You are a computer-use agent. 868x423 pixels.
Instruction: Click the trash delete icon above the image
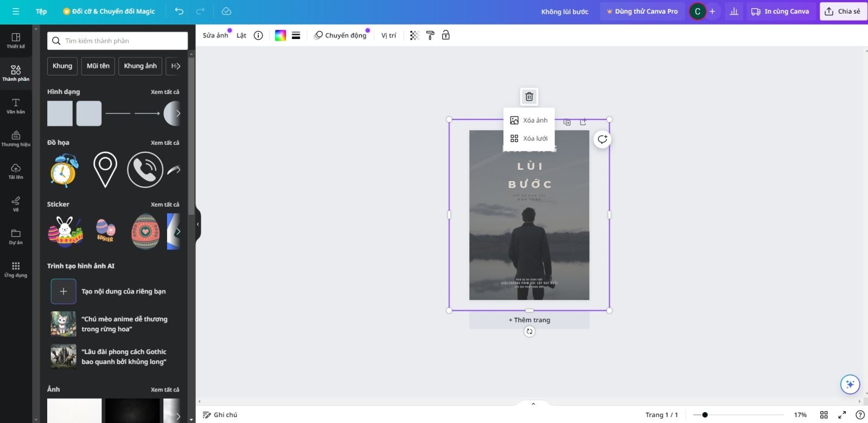529,97
